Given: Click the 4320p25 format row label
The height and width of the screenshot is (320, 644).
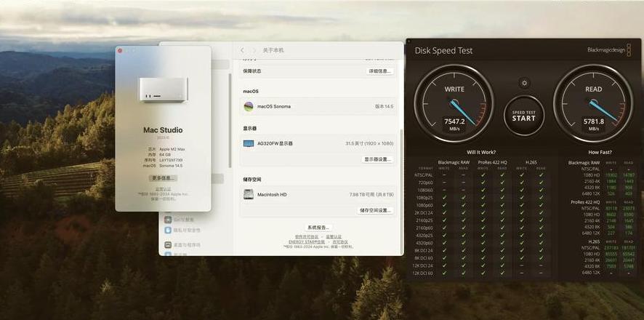Looking at the screenshot, I should tap(425, 235).
